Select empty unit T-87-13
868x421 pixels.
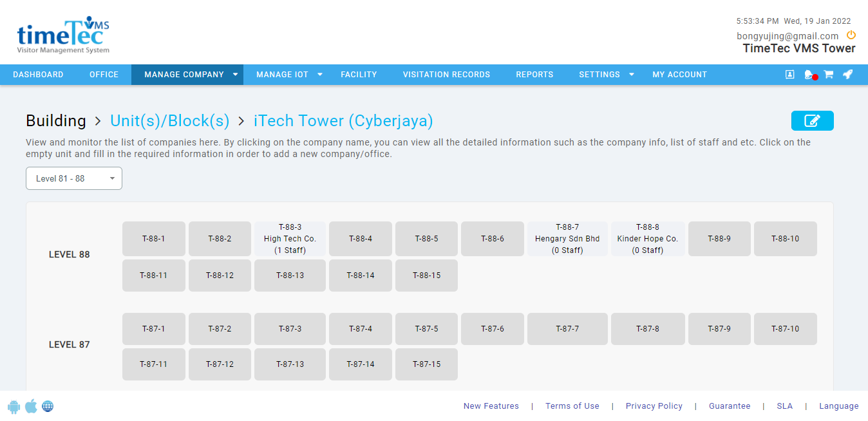[290, 364]
